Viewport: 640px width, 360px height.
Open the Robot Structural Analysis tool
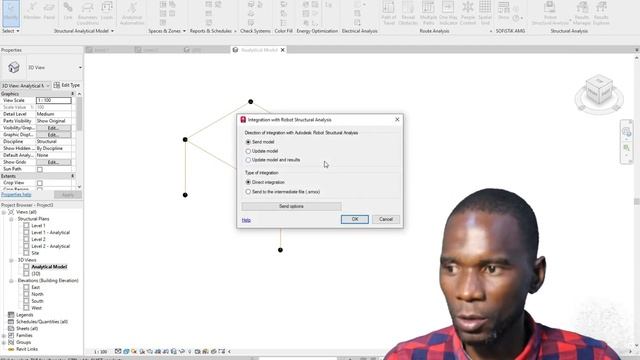coord(550,12)
